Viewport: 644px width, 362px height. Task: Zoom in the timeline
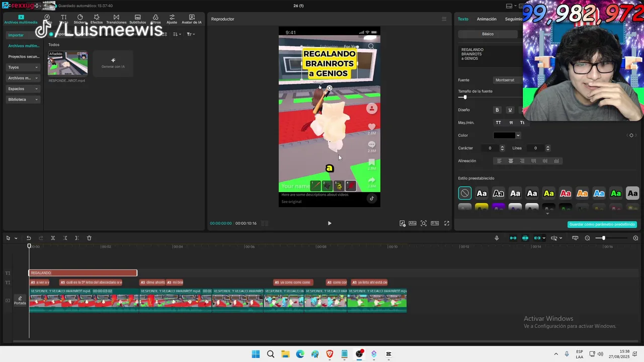pos(635,238)
